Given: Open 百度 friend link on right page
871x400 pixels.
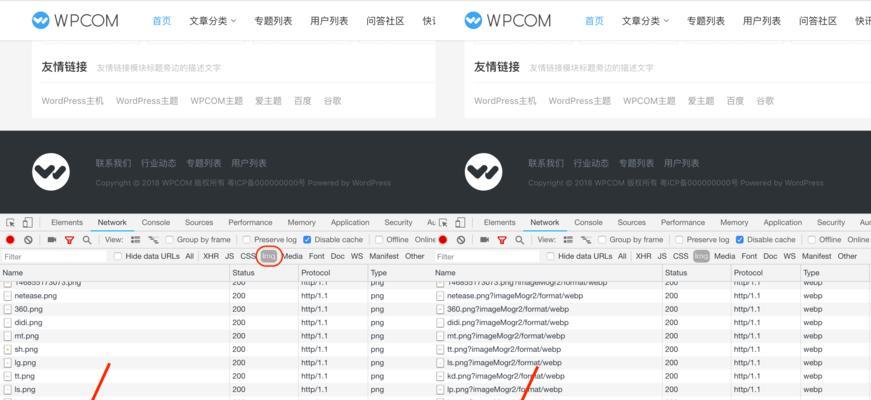Looking at the screenshot, I should pyautogui.click(x=735, y=101).
